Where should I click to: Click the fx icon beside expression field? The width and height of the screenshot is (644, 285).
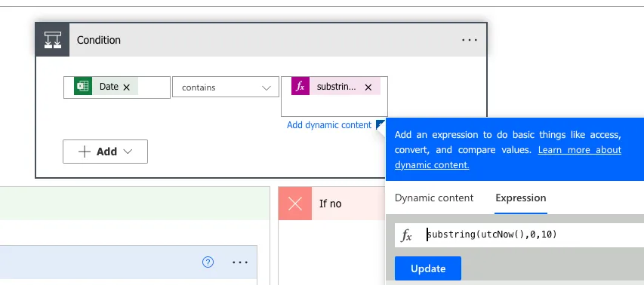(x=406, y=235)
